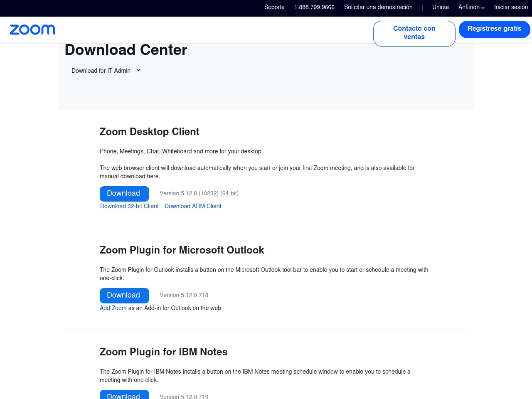The height and width of the screenshot is (399, 532).
Task: Click the text Version 5.12.0.718
Action: pyautogui.click(x=184, y=295)
